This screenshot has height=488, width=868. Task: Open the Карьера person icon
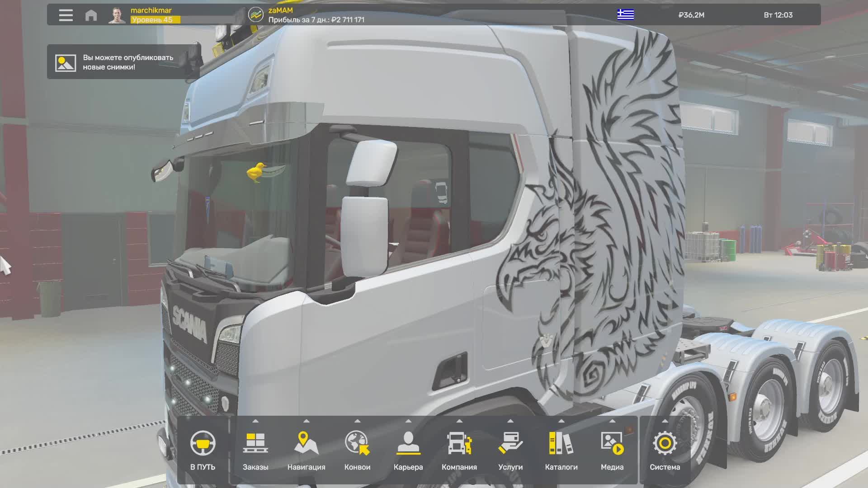[x=408, y=443]
